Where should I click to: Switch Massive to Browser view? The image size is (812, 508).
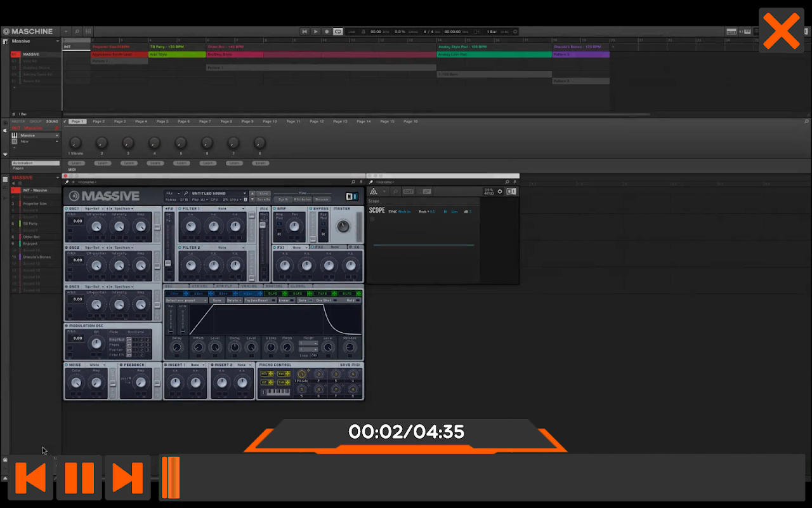[322, 199]
